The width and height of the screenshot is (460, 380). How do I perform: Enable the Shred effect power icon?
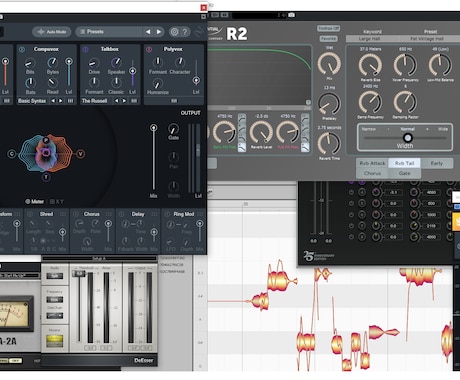(x=30, y=214)
